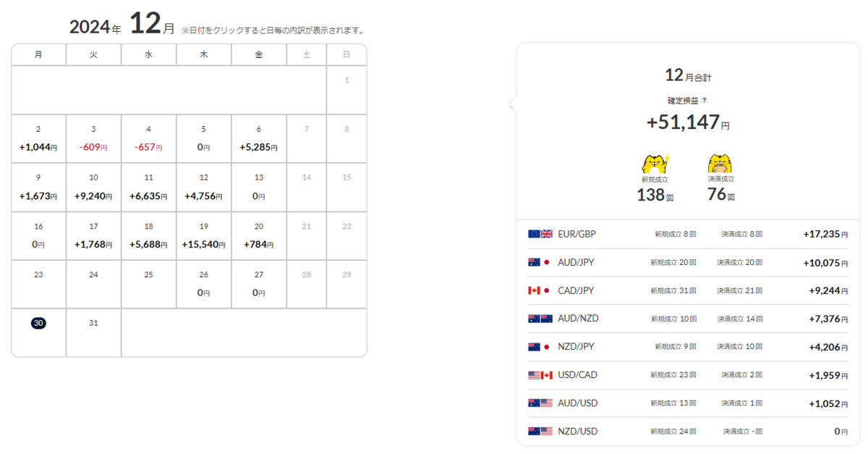Click the NZD/USD flag pair icon
The image size is (868, 454).
coord(540,432)
